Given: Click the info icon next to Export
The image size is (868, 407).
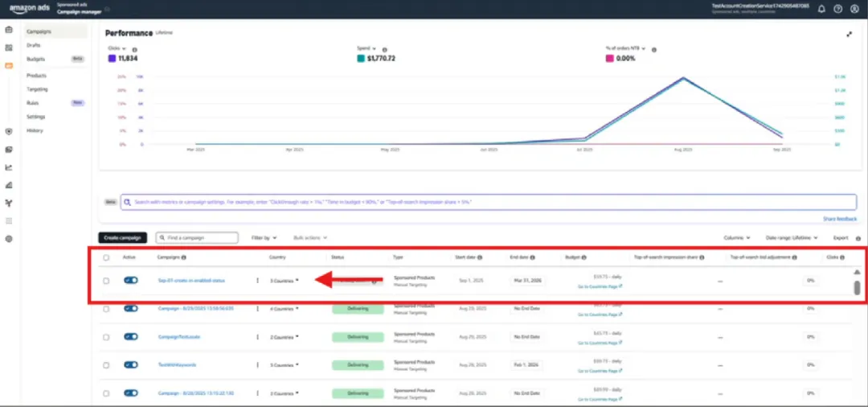Looking at the screenshot, I should point(858,238).
